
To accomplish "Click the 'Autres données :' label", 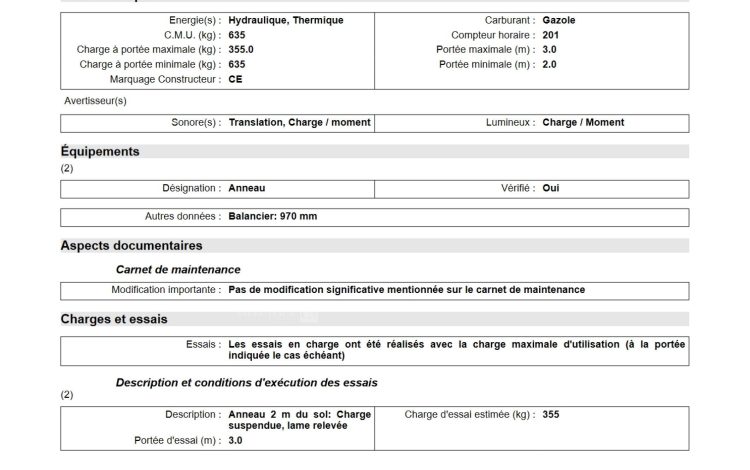I will tap(183, 217).
